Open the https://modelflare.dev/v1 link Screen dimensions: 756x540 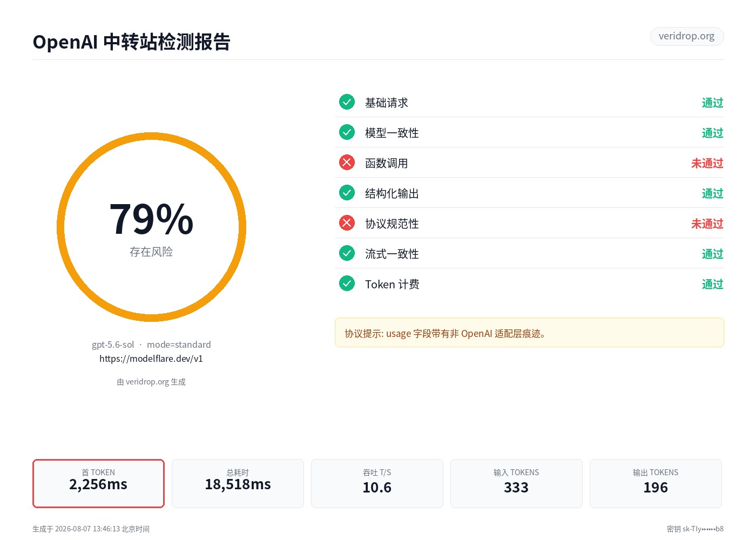[151, 359]
